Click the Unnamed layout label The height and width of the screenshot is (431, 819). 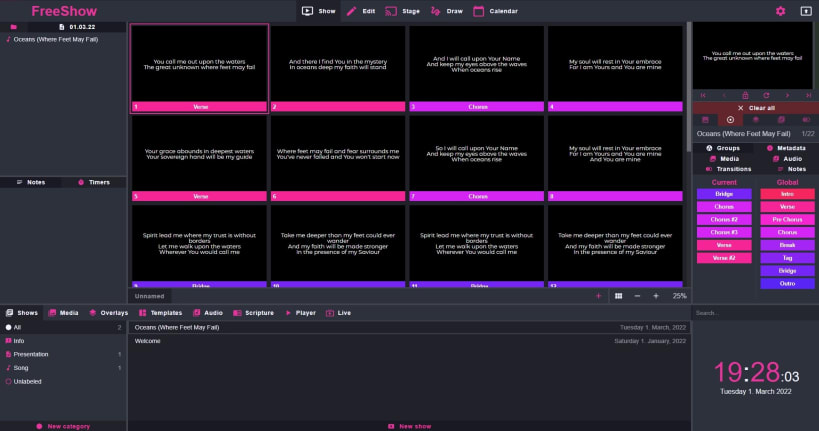coord(149,296)
